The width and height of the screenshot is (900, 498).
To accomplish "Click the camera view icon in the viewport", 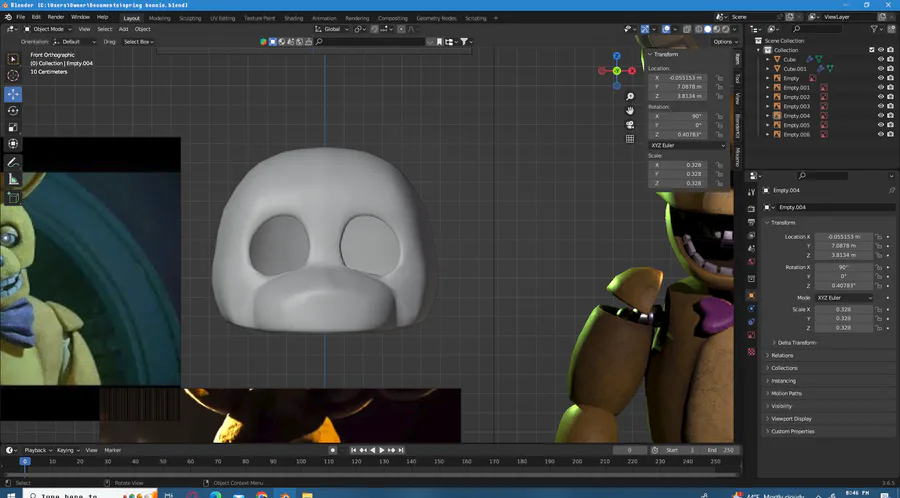I will 630,124.
